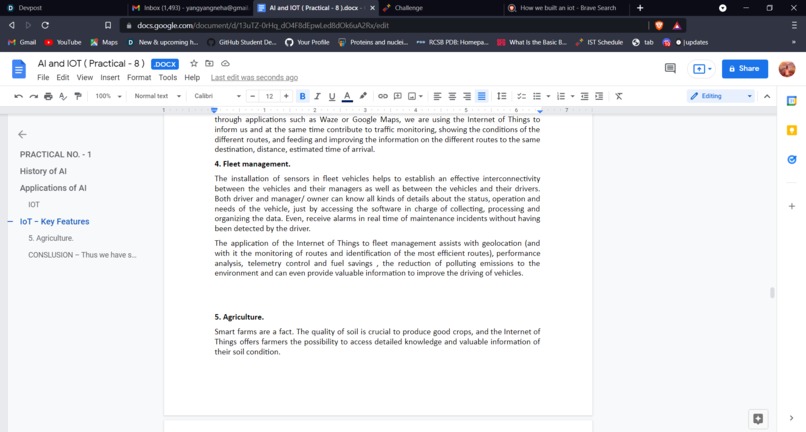The width and height of the screenshot is (806, 432).
Task: Move document with folder icon
Action: (209, 63)
